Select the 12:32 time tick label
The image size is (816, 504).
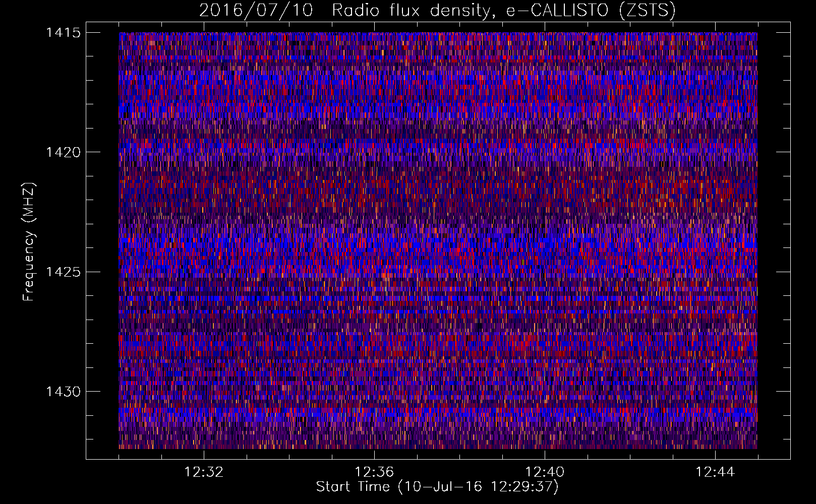pos(204,472)
